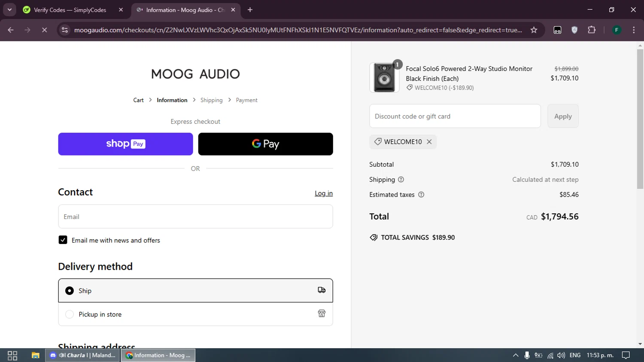Open the Windows Start menu
This screenshot has height=362, width=644.
(12, 355)
